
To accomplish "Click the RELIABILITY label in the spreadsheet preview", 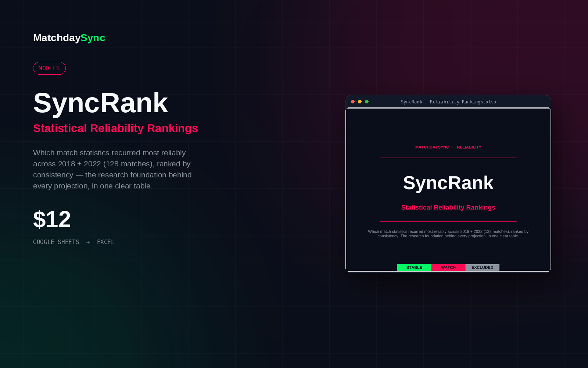I will click(x=469, y=147).
